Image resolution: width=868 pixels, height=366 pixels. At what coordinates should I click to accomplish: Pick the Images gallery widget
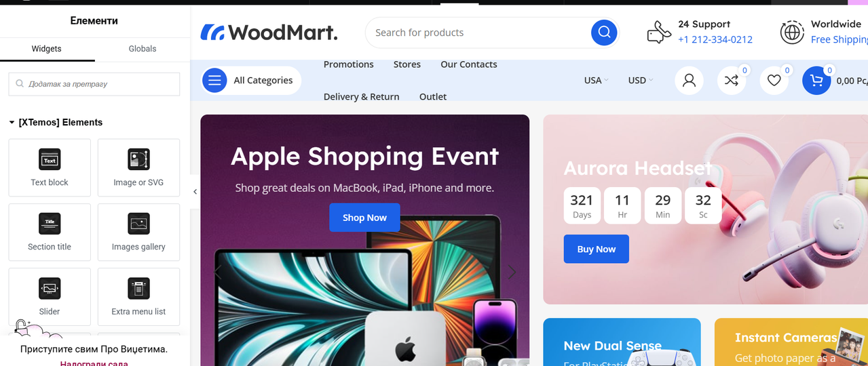[x=138, y=232]
